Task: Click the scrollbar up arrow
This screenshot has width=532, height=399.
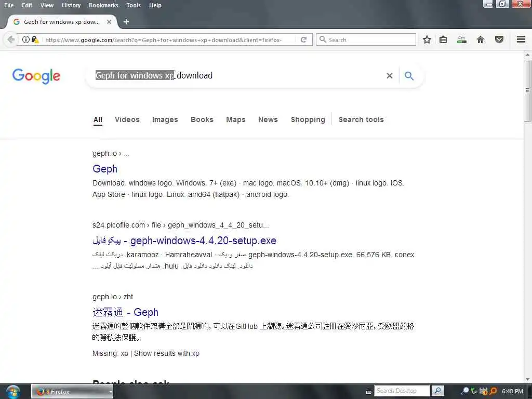Action: (x=527, y=55)
